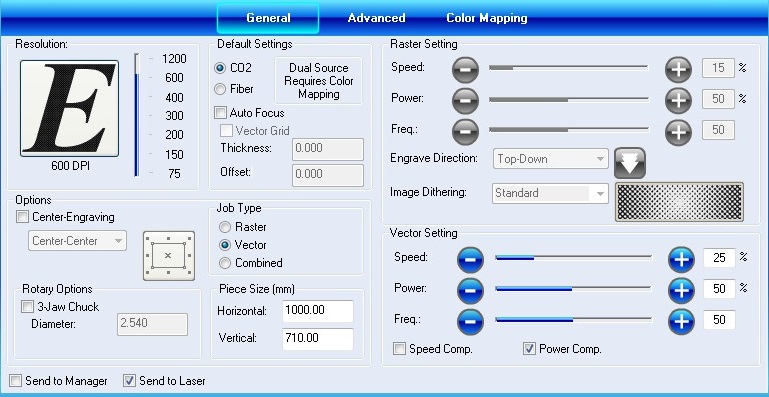769x397 pixels.
Task: Switch to the General tab
Action: (x=268, y=18)
